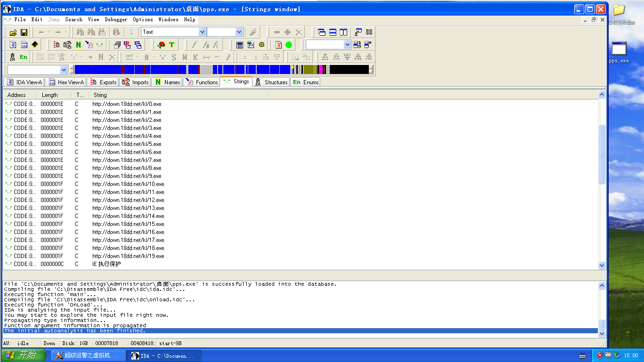Click the black diamond toolbar icon

(x=35, y=45)
